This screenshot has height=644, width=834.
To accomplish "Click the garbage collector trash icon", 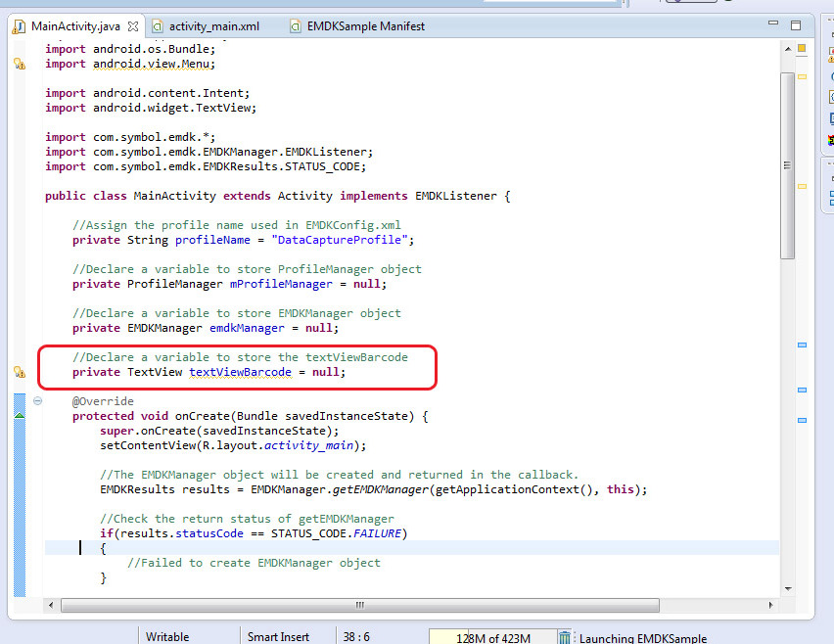I will 565,637.
